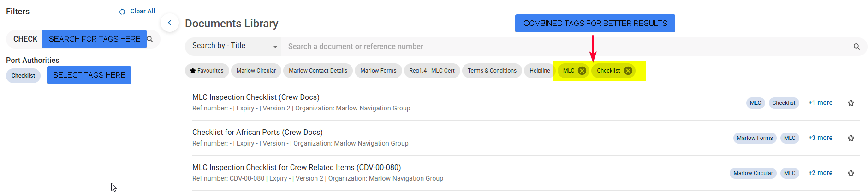The width and height of the screenshot is (868, 194).
Task: Remove the Checklist tag filter
Action: pyautogui.click(x=628, y=71)
